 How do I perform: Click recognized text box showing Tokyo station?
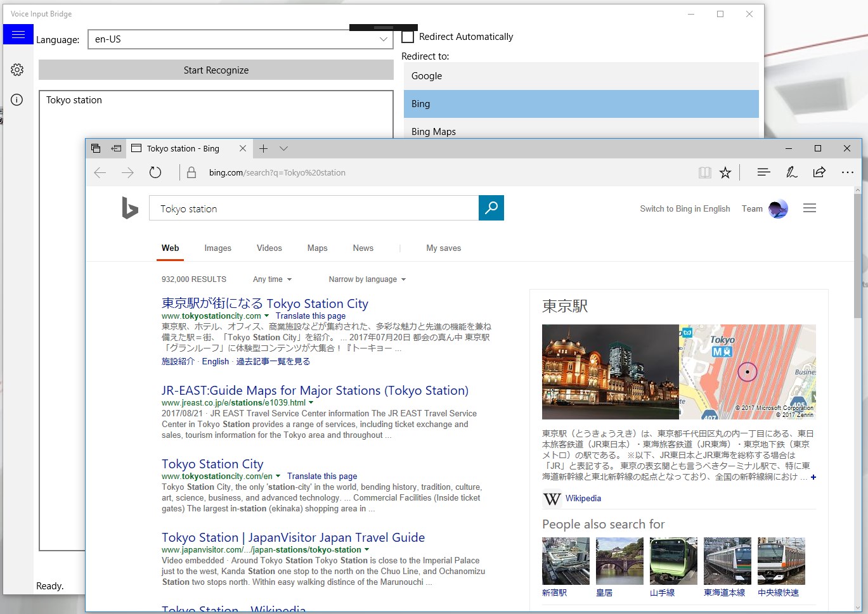[x=216, y=321]
